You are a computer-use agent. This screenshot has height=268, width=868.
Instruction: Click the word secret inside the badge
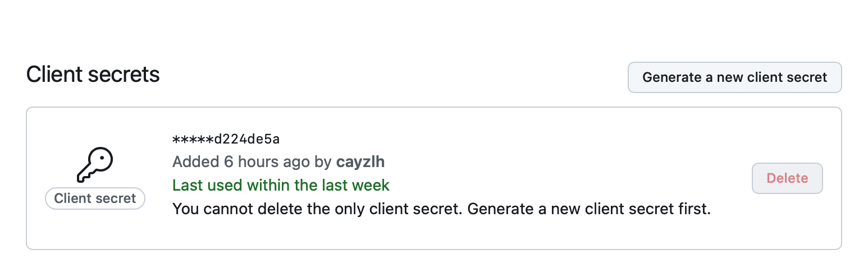(116, 198)
